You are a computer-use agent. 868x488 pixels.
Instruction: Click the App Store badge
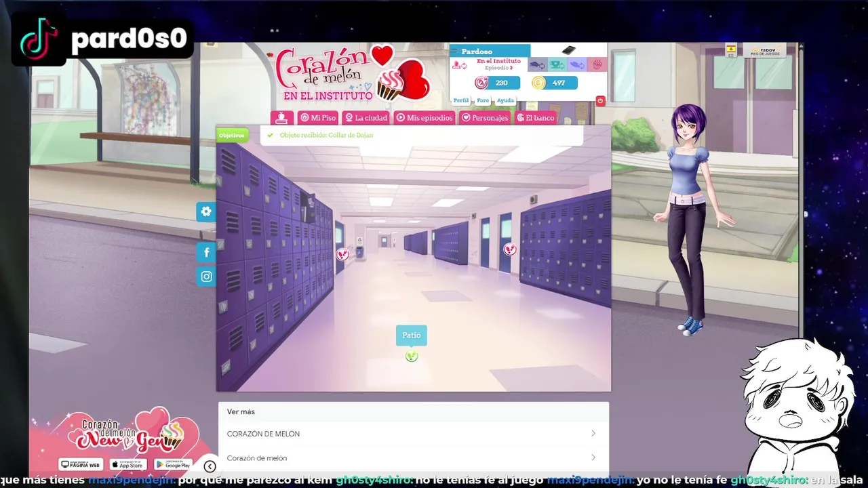(128, 465)
